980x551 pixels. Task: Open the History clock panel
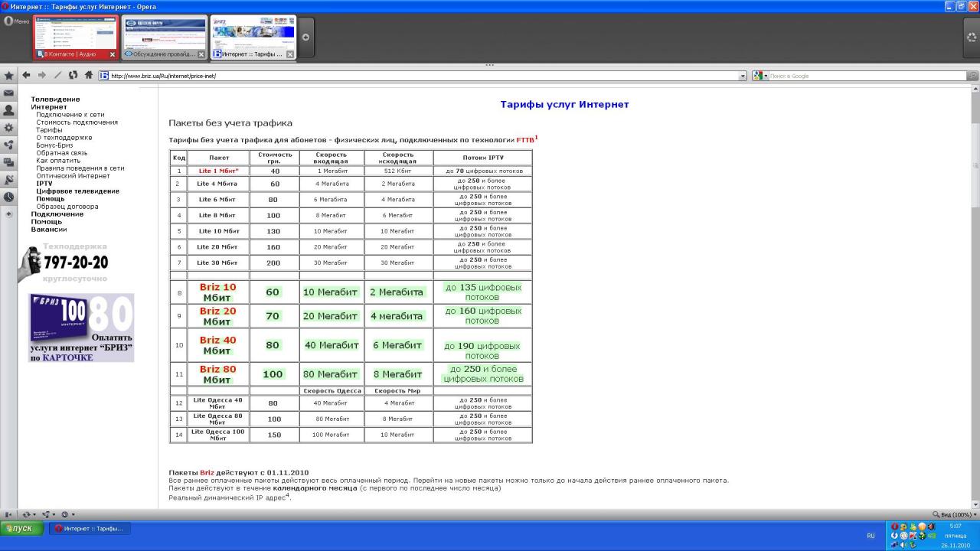pos(8,197)
